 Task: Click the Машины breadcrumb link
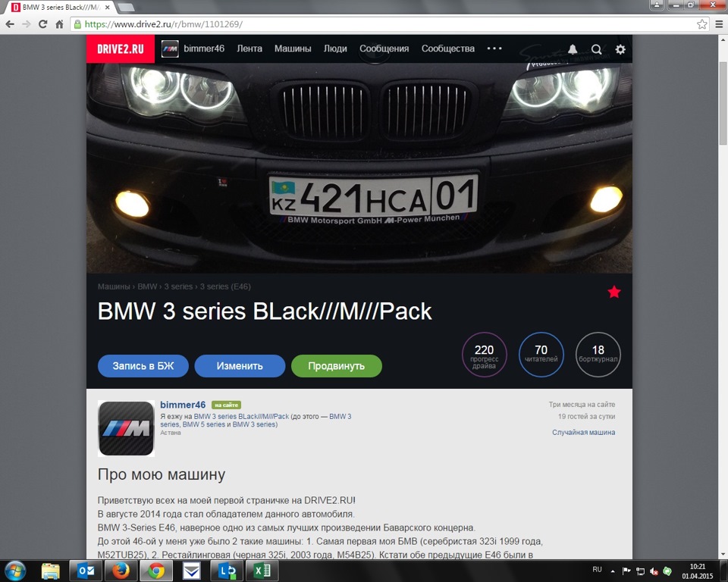(x=114, y=286)
